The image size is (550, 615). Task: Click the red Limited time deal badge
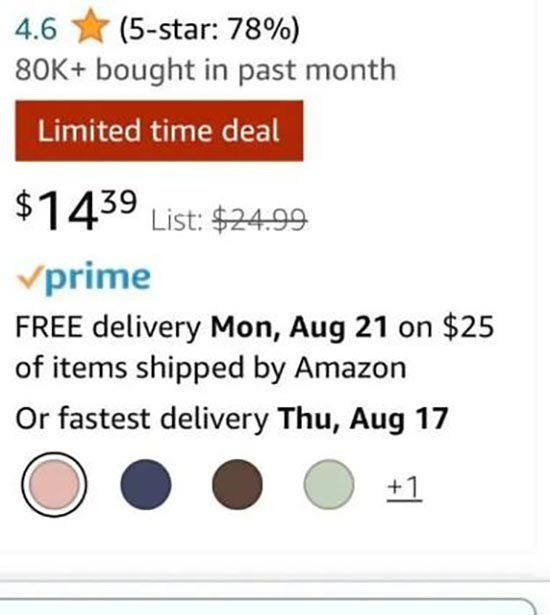click(159, 131)
